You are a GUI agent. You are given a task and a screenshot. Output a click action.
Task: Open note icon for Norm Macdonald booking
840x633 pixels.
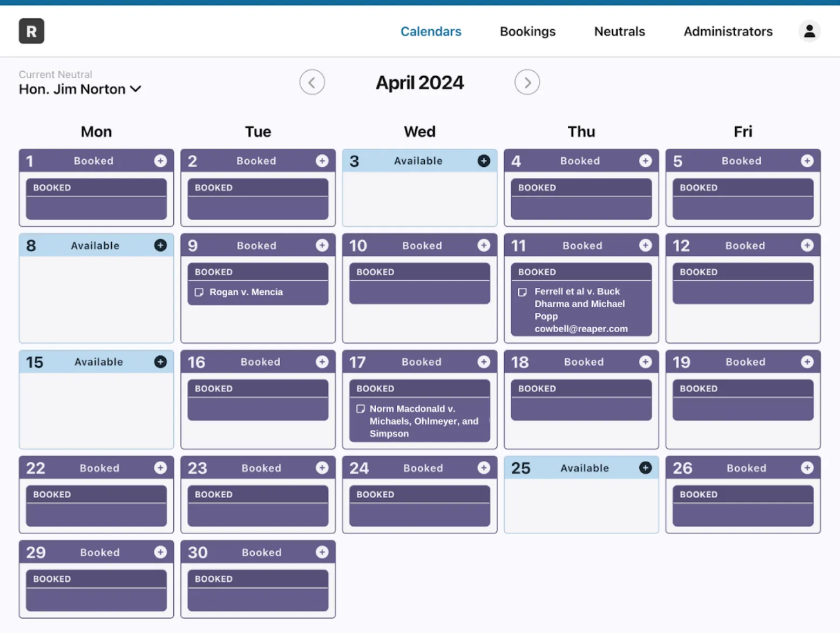[361, 409]
